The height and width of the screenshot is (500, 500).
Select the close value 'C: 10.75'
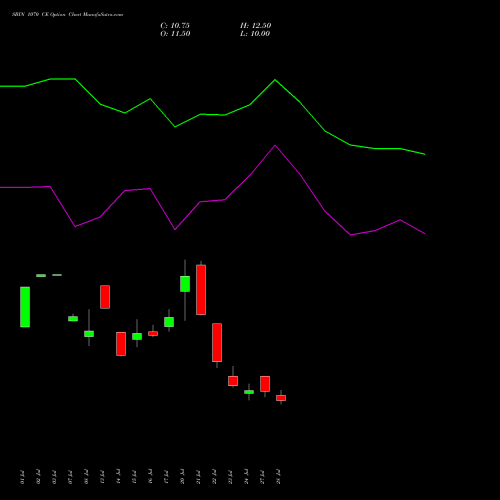pos(175,26)
